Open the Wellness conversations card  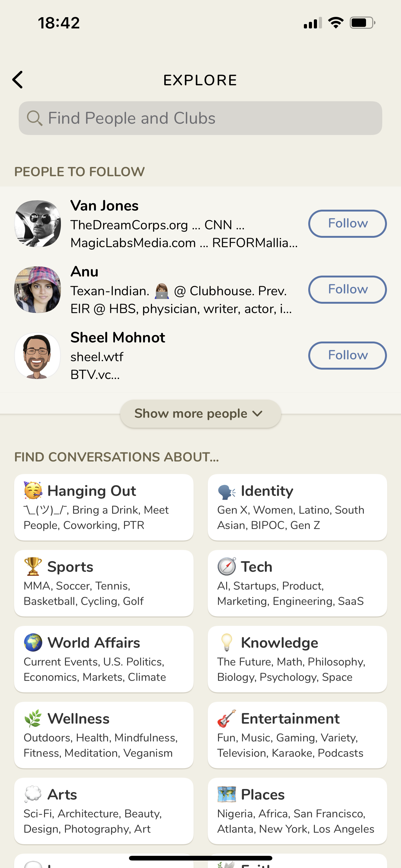point(104,735)
